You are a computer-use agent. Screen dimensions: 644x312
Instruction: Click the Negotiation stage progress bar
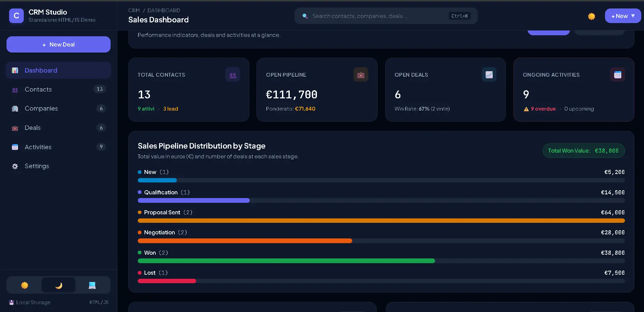[381, 241]
